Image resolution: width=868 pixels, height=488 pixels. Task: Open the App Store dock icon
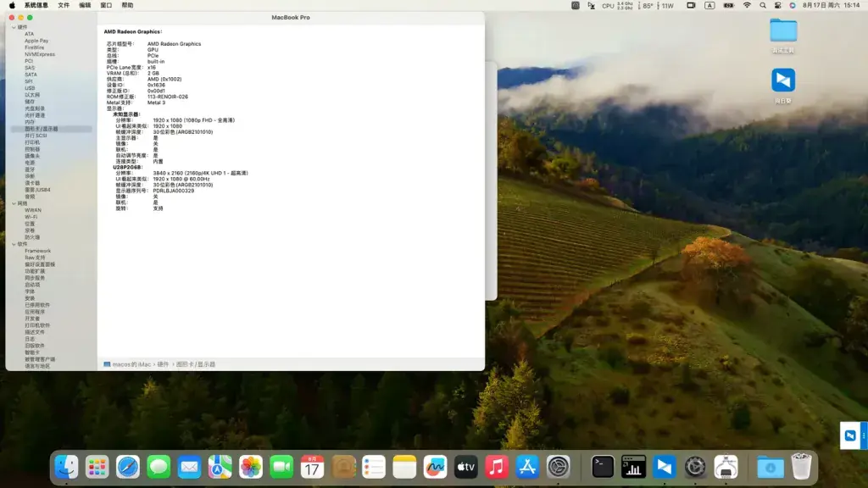[527, 467]
